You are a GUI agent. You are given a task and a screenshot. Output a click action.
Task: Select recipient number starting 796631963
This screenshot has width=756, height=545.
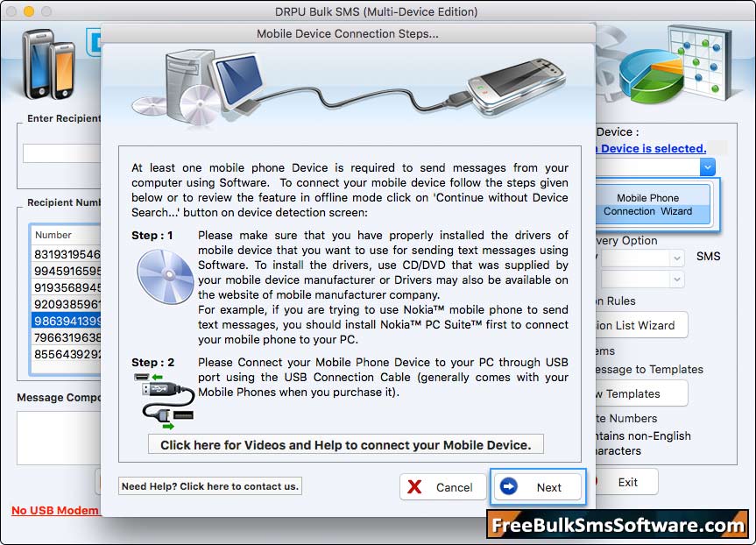point(67,337)
